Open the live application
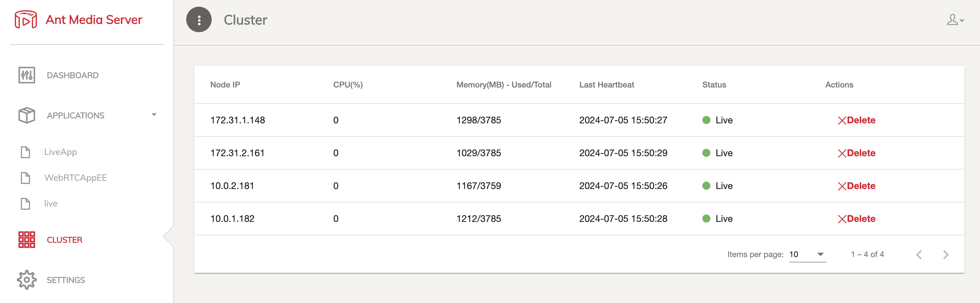980x303 pixels. pos(51,204)
